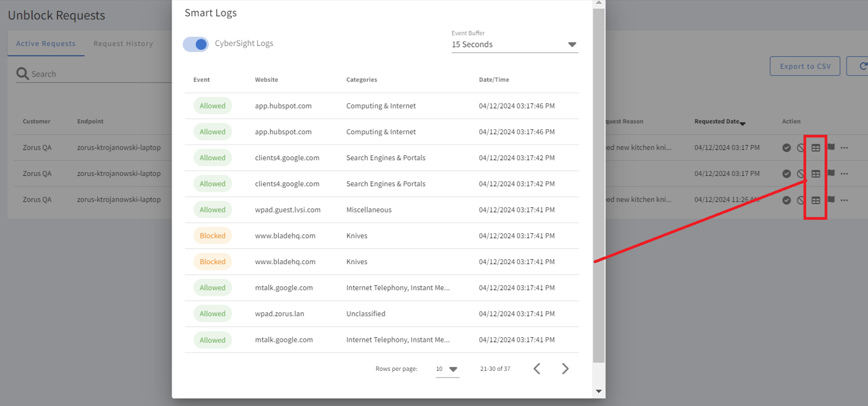Screen dimensions: 868x406
Task: Go to next page of Smart Logs
Action: [565, 369]
